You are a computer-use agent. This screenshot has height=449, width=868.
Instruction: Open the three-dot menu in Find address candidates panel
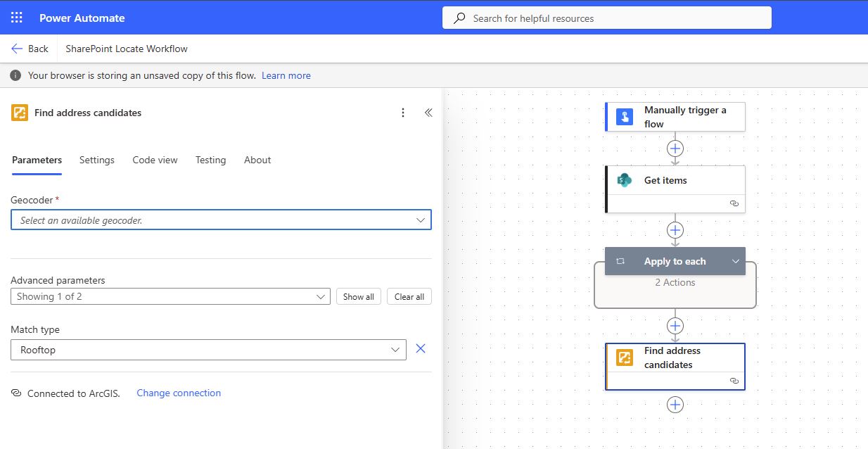403,112
